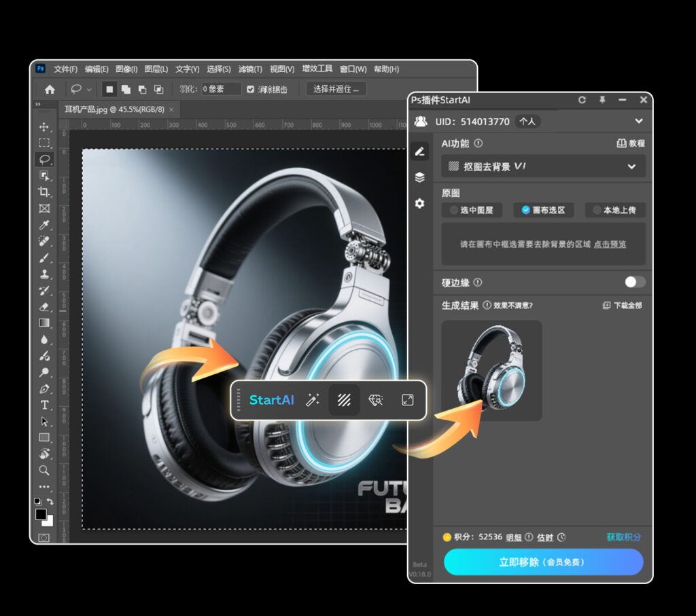Open the 增效工具 menu
This screenshot has height=616, width=696.
[x=317, y=69]
